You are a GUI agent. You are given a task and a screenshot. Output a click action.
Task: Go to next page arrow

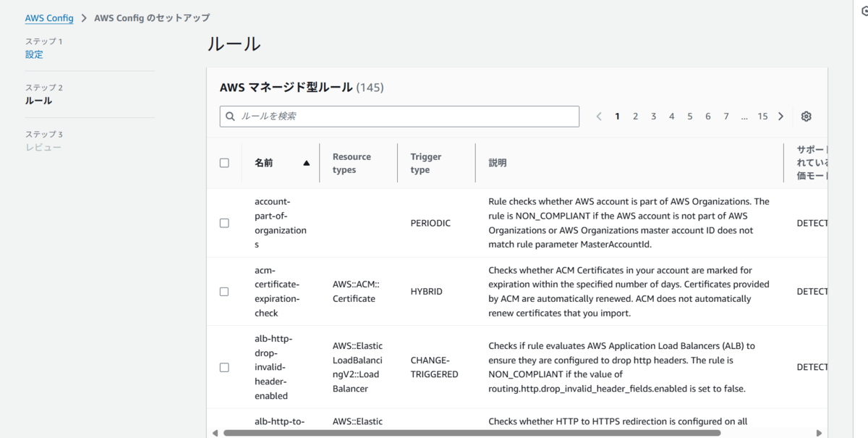(780, 117)
